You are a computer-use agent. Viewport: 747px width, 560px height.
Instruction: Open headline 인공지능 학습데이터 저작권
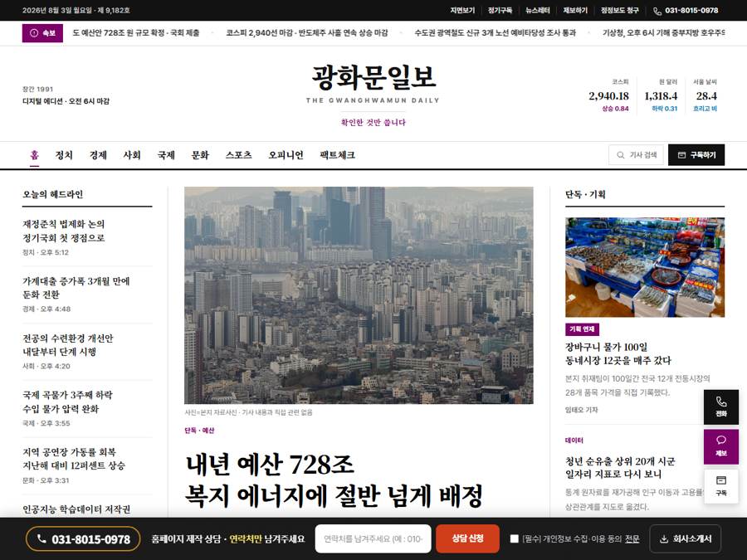tap(76, 509)
